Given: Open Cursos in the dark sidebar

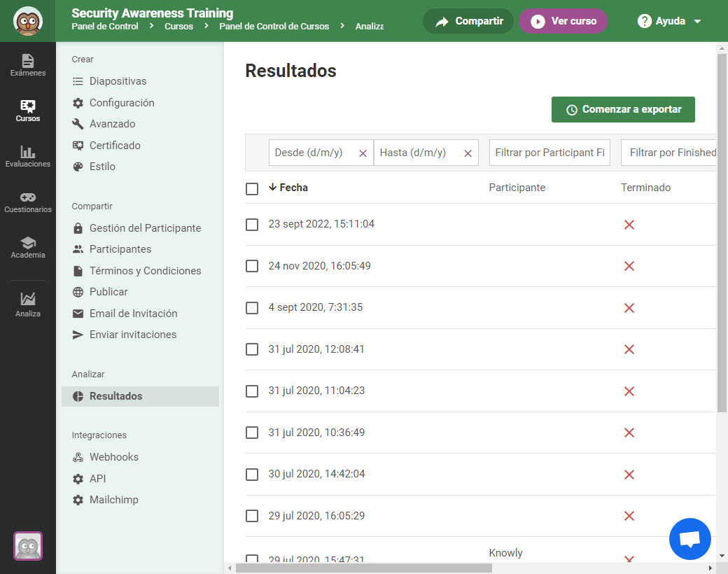Looking at the screenshot, I should tap(28, 111).
